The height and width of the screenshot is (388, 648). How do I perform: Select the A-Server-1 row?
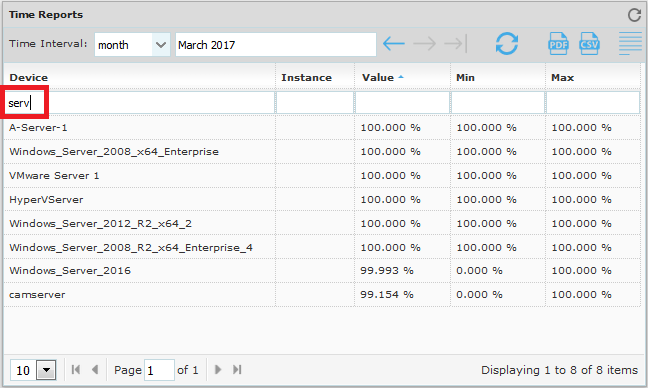tap(322, 128)
